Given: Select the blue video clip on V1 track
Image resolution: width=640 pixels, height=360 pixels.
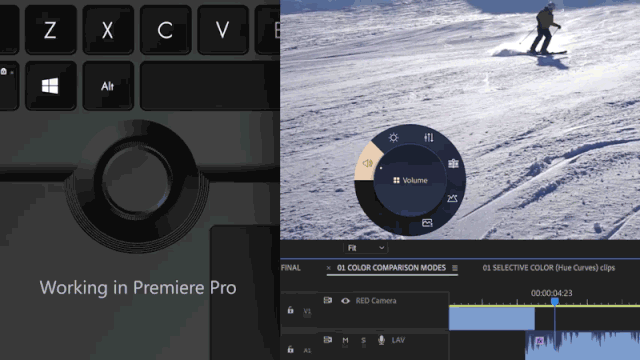Looking at the screenshot, I should tap(492, 318).
